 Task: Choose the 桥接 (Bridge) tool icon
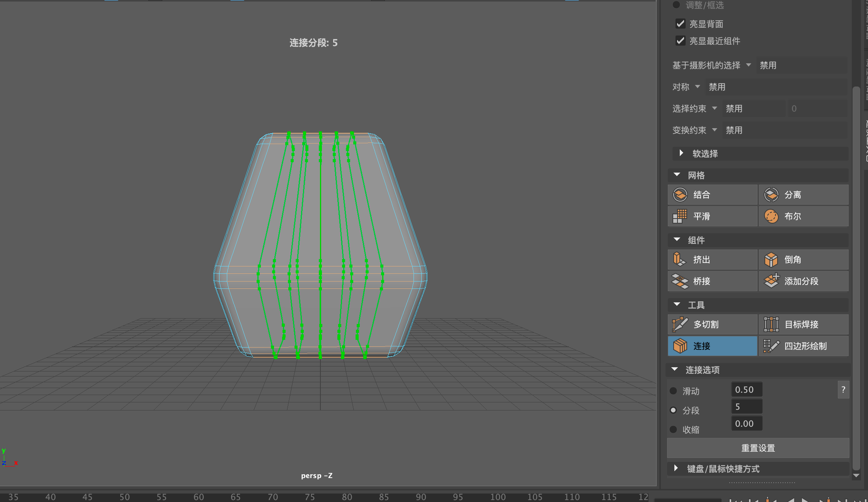(680, 281)
